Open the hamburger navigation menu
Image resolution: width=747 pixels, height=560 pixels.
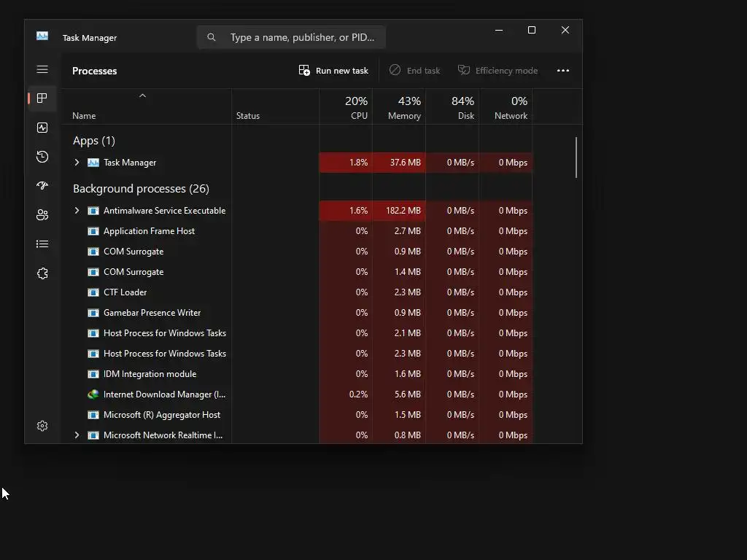(42, 69)
